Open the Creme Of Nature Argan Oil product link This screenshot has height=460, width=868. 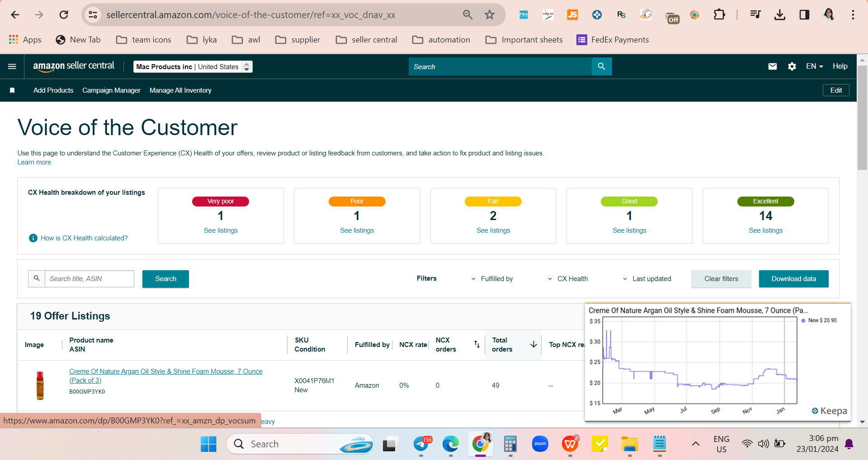[x=166, y=376]
